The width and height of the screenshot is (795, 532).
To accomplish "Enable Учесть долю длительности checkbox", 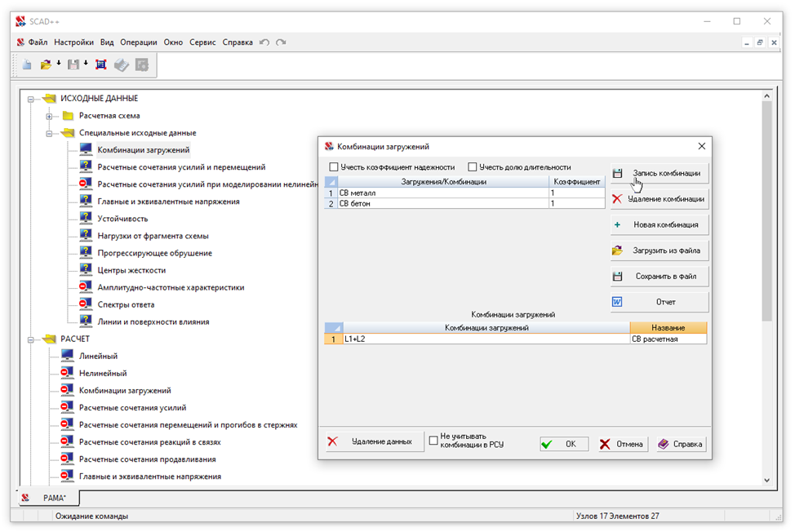I will (x=473, y=166).
